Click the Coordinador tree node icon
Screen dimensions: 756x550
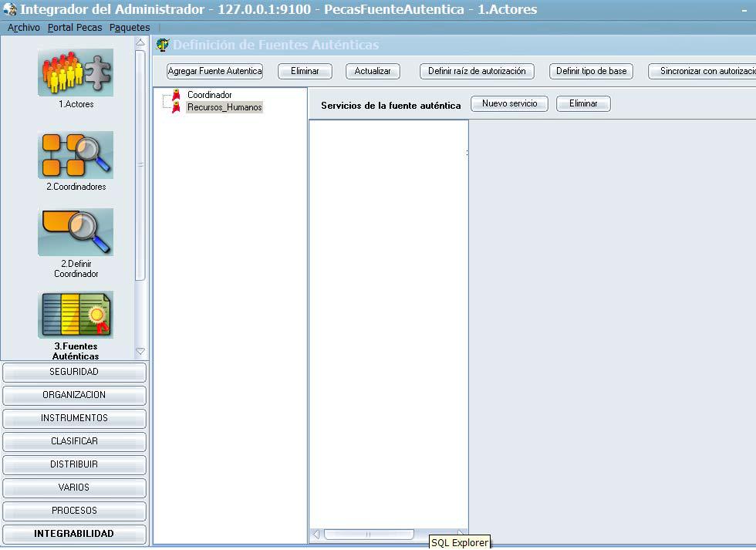176,95
